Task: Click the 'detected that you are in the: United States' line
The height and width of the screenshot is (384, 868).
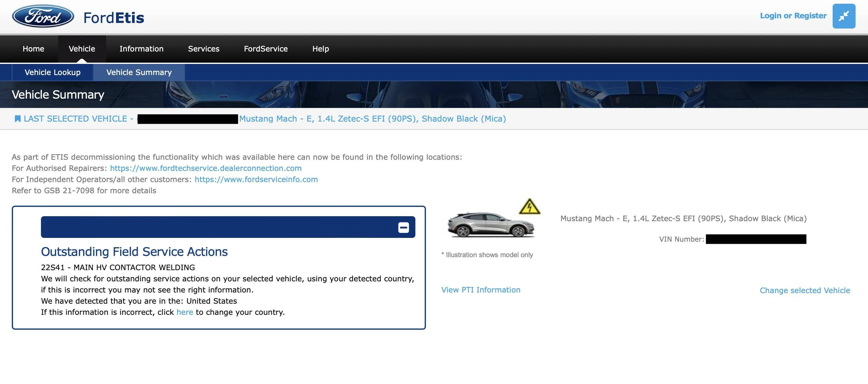Action: tap(139, 301)
